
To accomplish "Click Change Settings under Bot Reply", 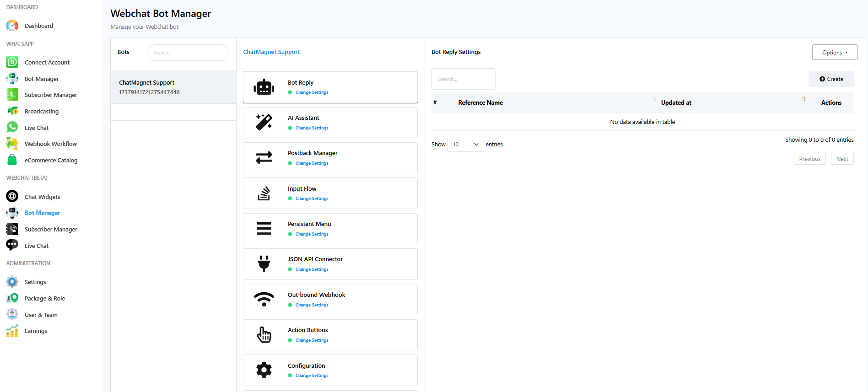I will click(x=312, y=92).
